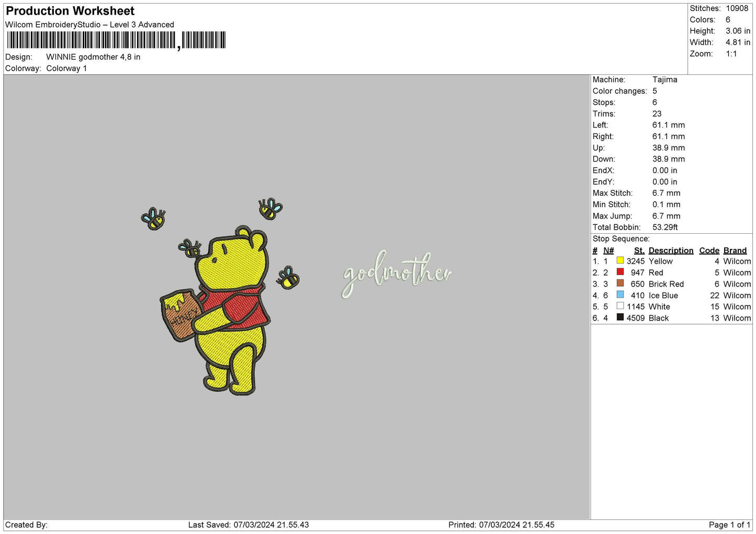
Task: Click 'Wilcom' brand in the White row
Action: click(x=737, y=306)
